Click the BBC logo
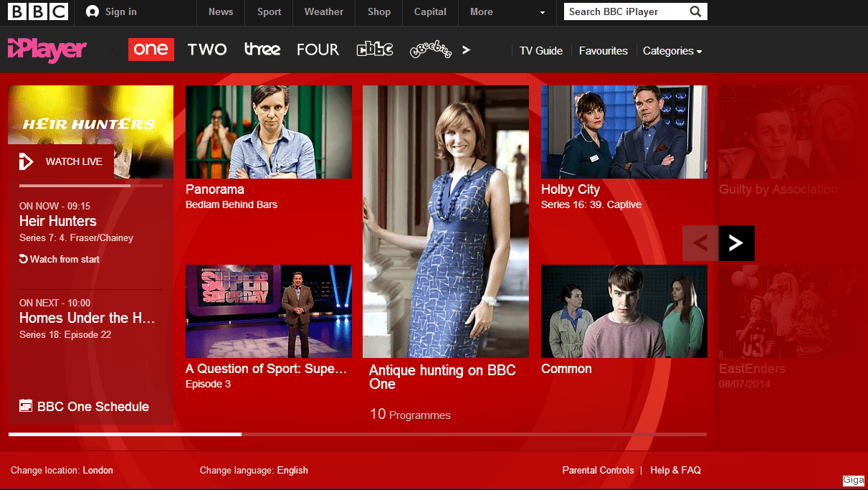This screenshot has height=490, width=868. pos(37,11)
